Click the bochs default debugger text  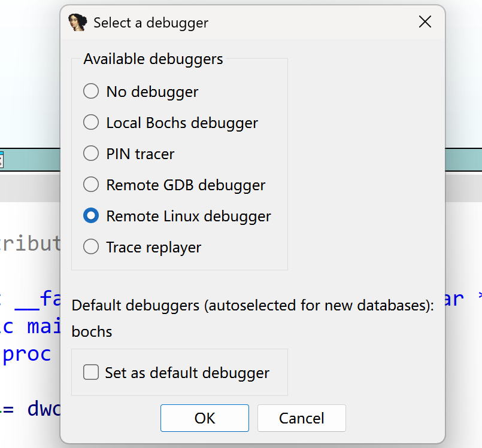tap(92, 331)
